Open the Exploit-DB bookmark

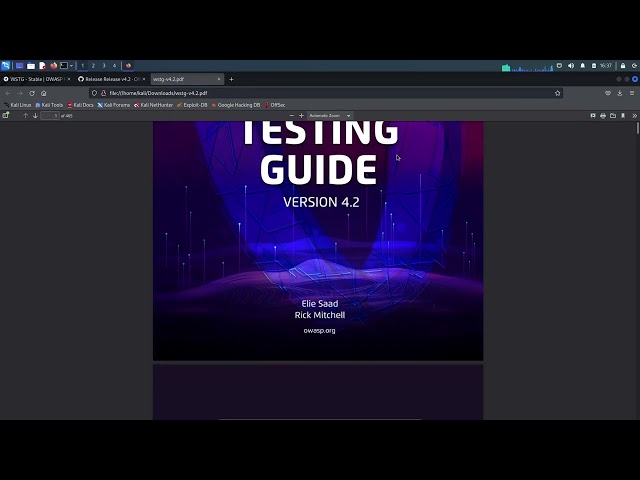pos(192,105)
